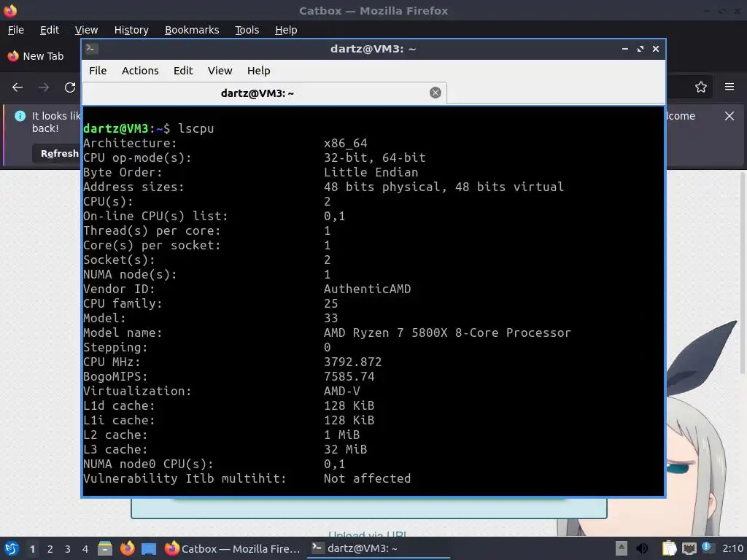The height and width of the screenshot is (560, 747).
Task: Switch to Catbox Firefox taskbar entry
Action: click(233, 548)
